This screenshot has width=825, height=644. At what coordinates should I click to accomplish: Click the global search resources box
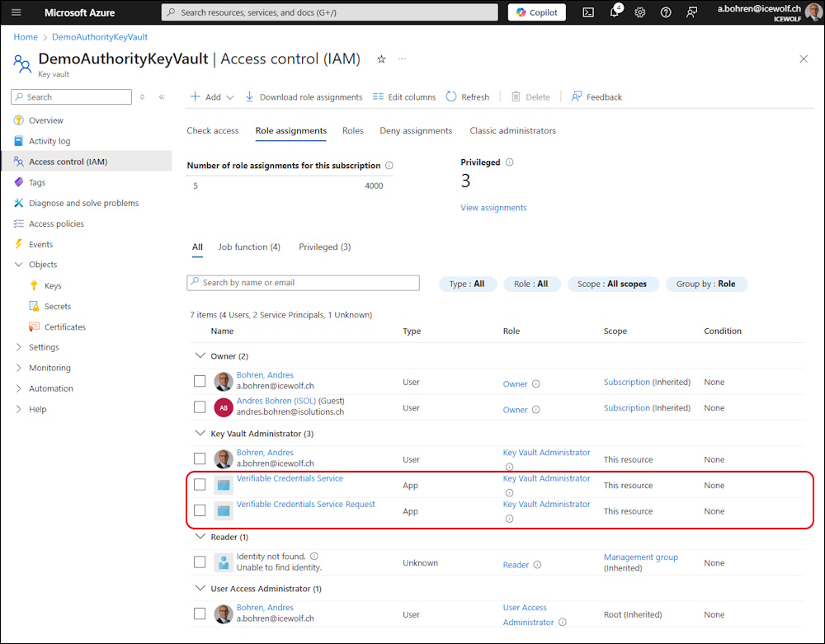[x=329, y=12]
